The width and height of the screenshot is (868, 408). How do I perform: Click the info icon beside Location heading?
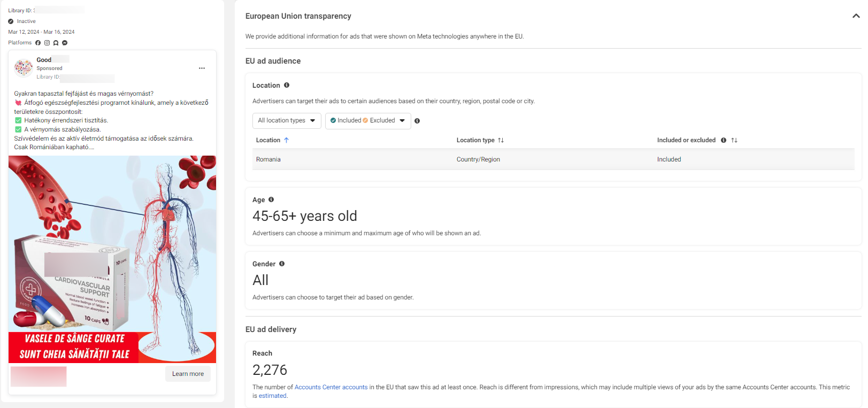click(x=287, y=85)
